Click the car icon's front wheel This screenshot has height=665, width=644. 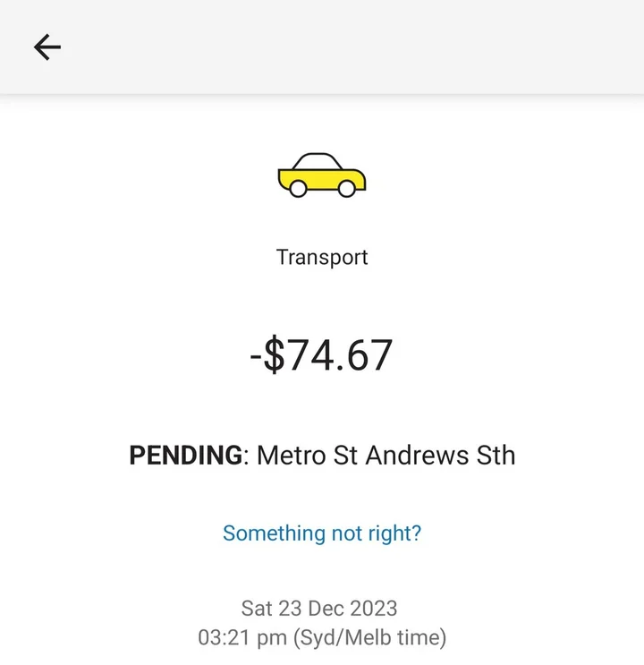346,189
